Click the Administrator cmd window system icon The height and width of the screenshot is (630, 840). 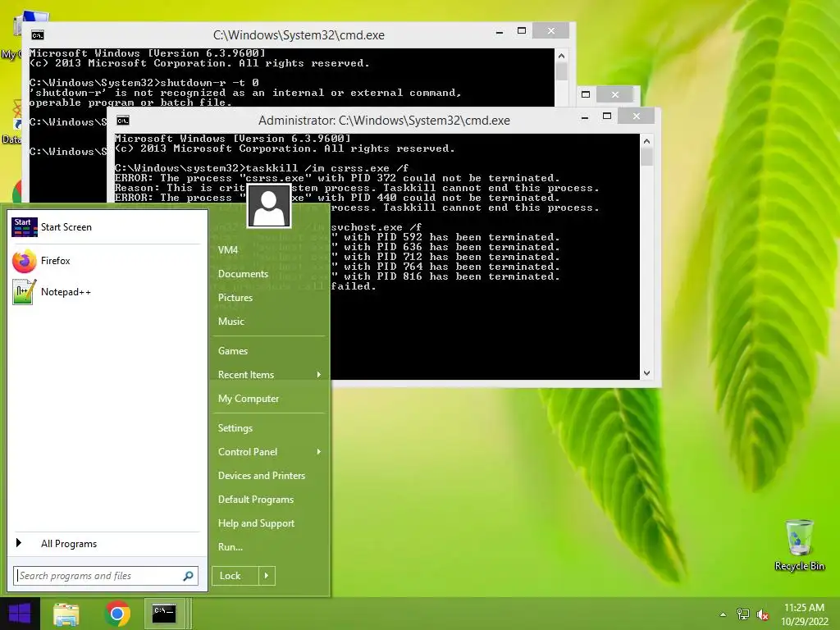click(123, 121)
